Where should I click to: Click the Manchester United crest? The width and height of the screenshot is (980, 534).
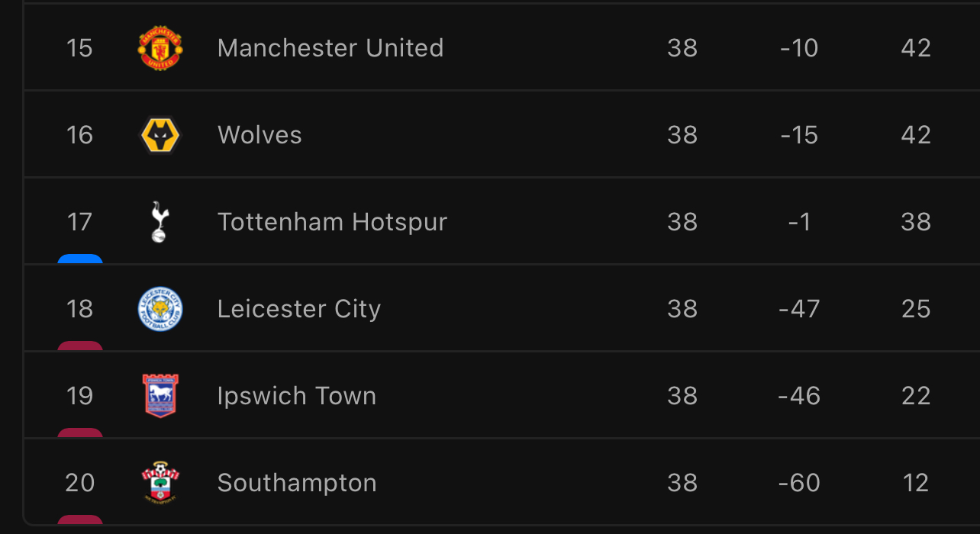pyautogui.click(x=160, y=48)
